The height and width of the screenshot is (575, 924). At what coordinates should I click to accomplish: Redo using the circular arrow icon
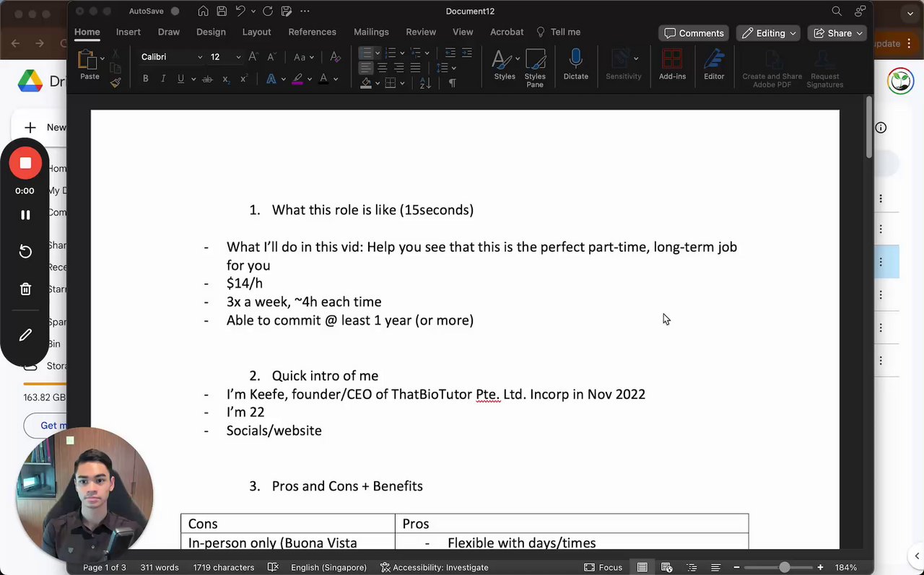(268, 11)
